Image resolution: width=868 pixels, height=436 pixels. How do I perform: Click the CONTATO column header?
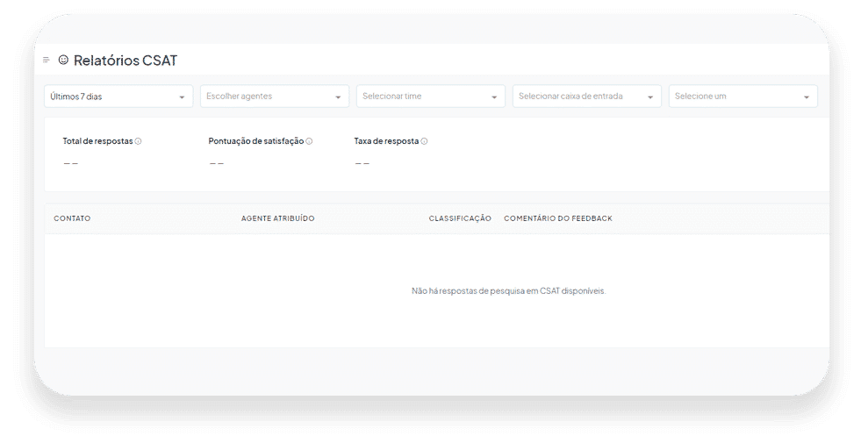coord(72,218)
